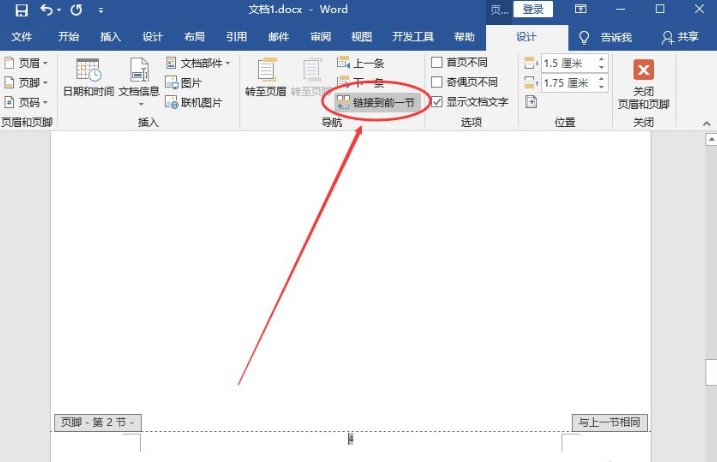Click the 共享 share button
The width and height of the screenshot is (717, 462).
coord(680,37)
